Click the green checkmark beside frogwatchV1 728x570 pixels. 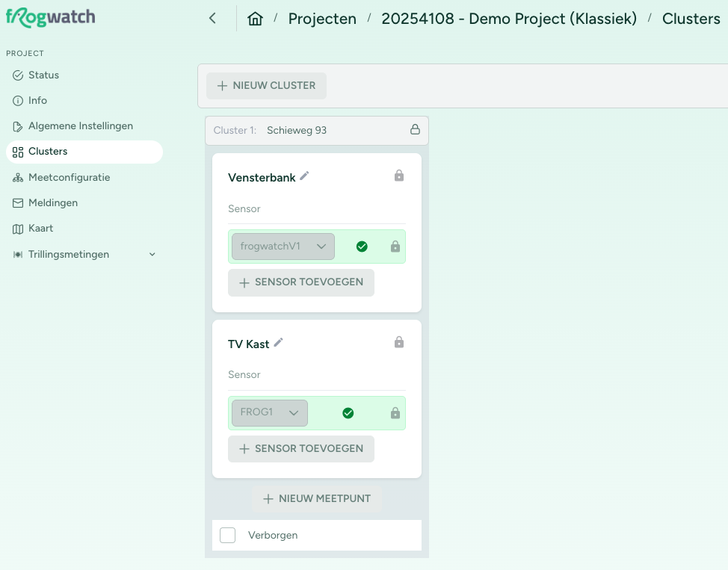pos(362,247)
